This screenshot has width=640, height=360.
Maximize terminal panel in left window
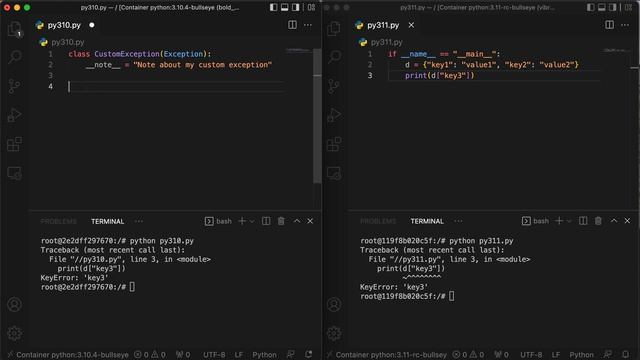297,221
